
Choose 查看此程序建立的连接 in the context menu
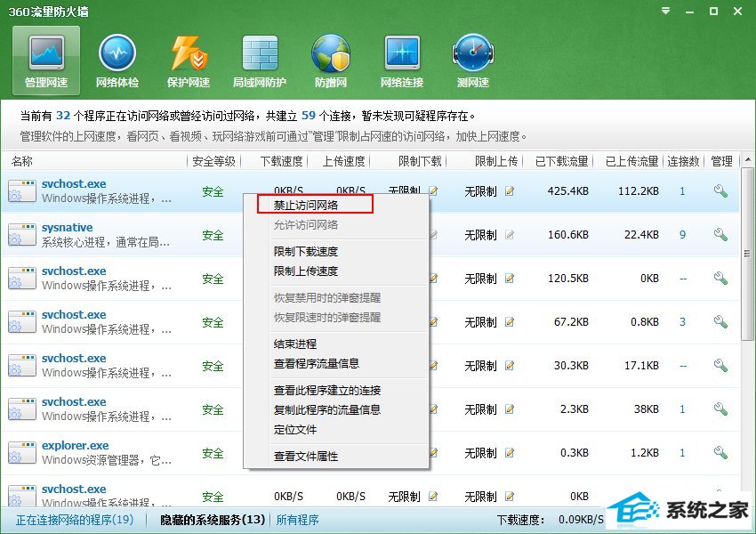click(327, 390)
